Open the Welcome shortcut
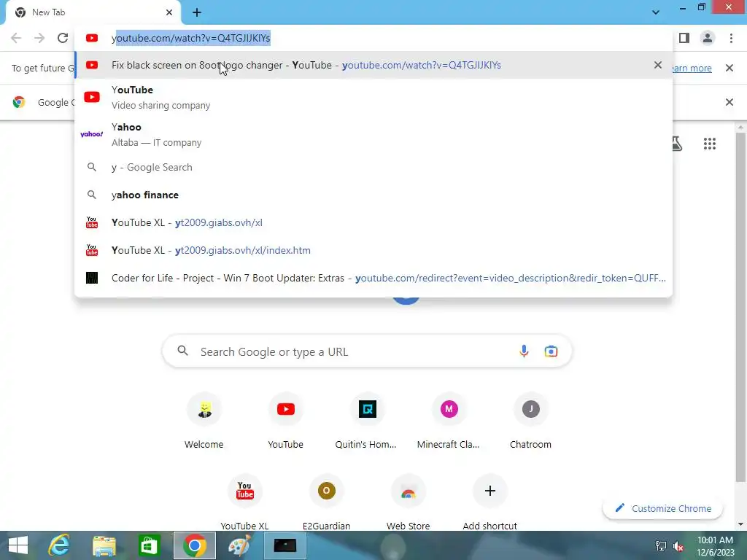 (x=204, y=421)
